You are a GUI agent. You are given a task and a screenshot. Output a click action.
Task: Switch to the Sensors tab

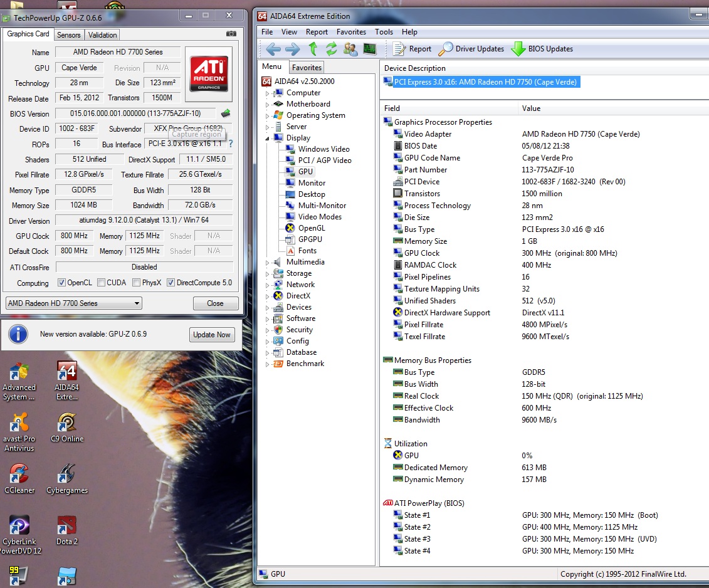pyautogui.click(x=69, y=35)
